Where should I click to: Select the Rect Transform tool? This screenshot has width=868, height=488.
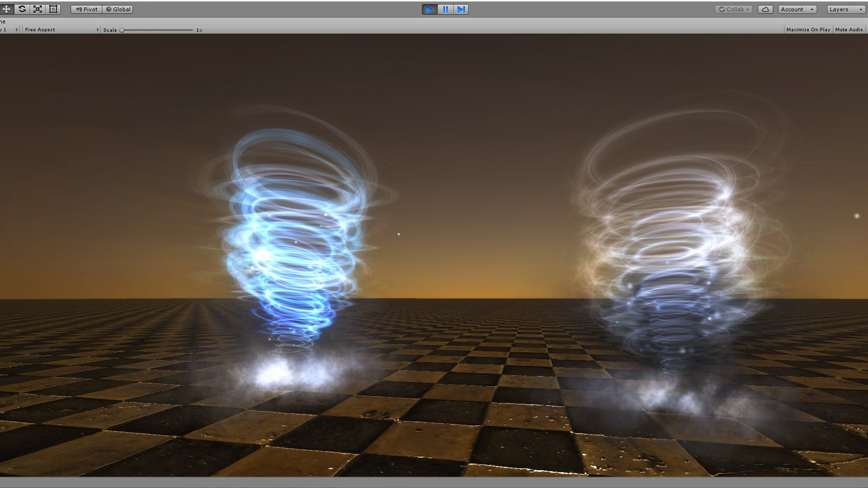(53, 9)
